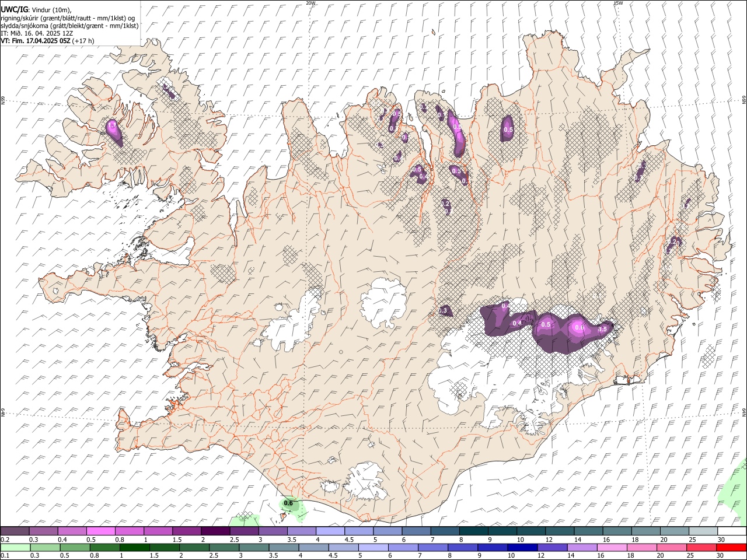
Task: Pick the top-row legend swatch starting at 0.3
Action: coord(44,531)
